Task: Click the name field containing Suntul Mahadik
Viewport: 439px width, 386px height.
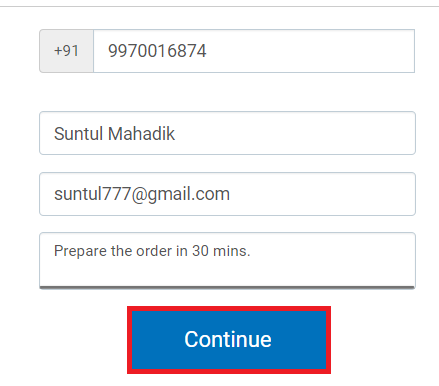Action: pos(227,133)
